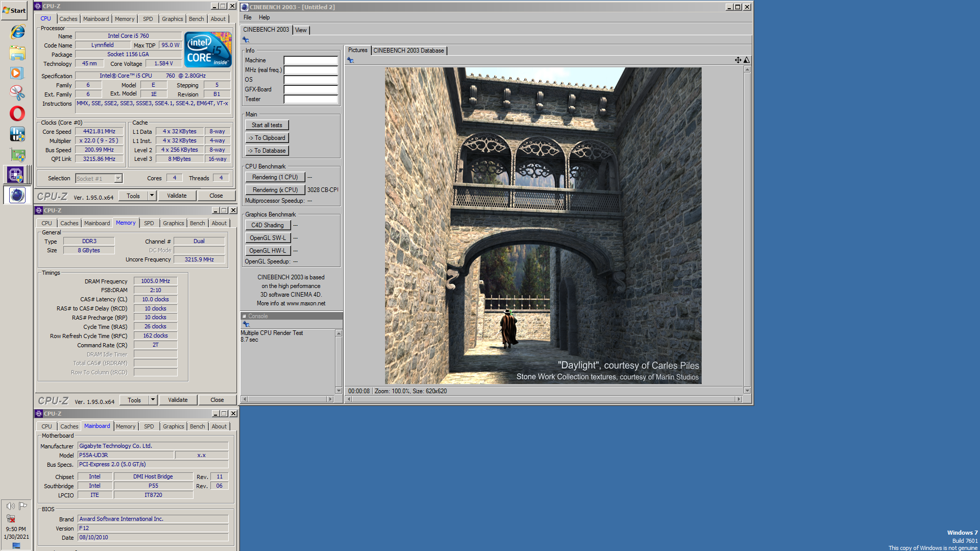Click the Machine input field
The image size is (980, 551).
pyautogui.click(x=310, y=60)
